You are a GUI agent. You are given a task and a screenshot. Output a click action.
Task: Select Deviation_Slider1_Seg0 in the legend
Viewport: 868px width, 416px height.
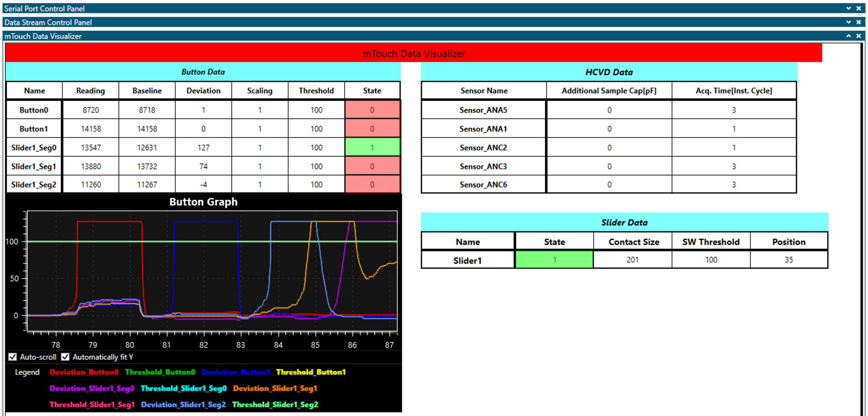tap(92, 388)
